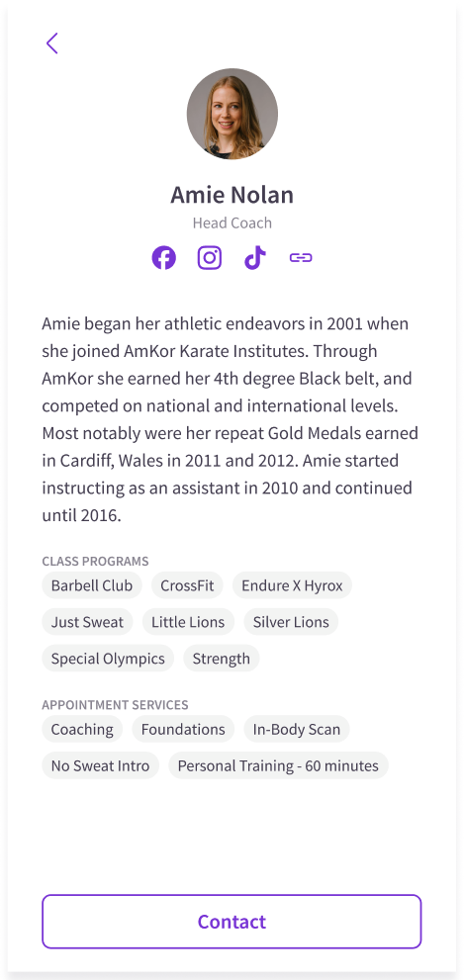Select Personal Training - 60 minutes chip
This screenshot has height=980, width=464.
tap(278, 765)
